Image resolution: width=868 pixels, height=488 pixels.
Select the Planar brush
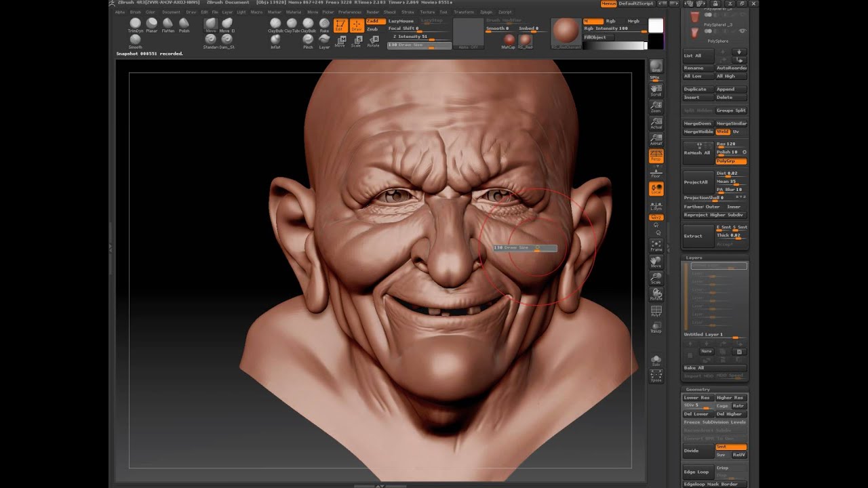click(x=152, y=25)
